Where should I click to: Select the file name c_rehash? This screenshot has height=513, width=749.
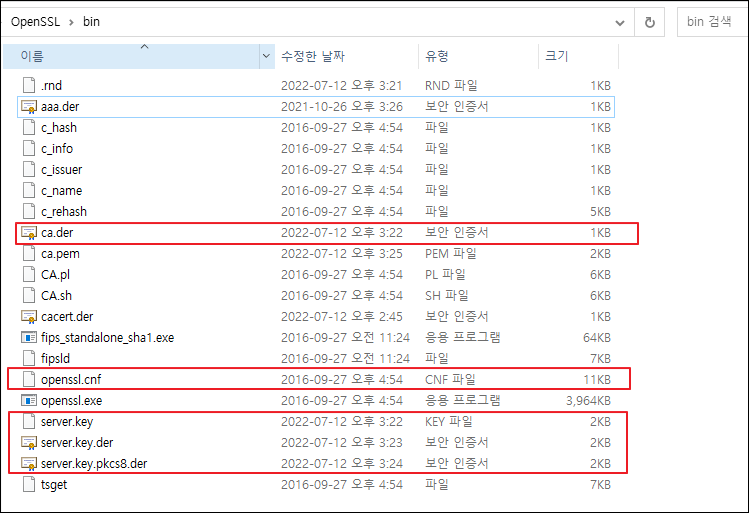[64, 212]
